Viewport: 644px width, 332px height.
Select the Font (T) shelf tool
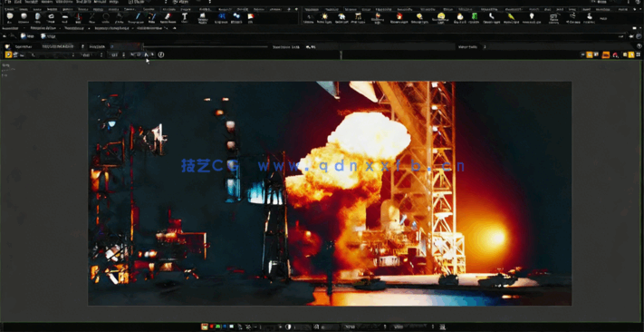[185, 17]
